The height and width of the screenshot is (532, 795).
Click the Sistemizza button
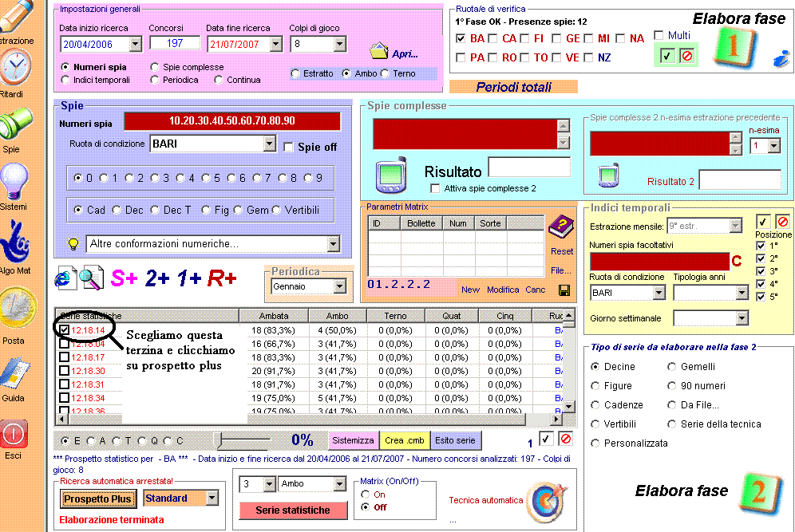point(353,441)
